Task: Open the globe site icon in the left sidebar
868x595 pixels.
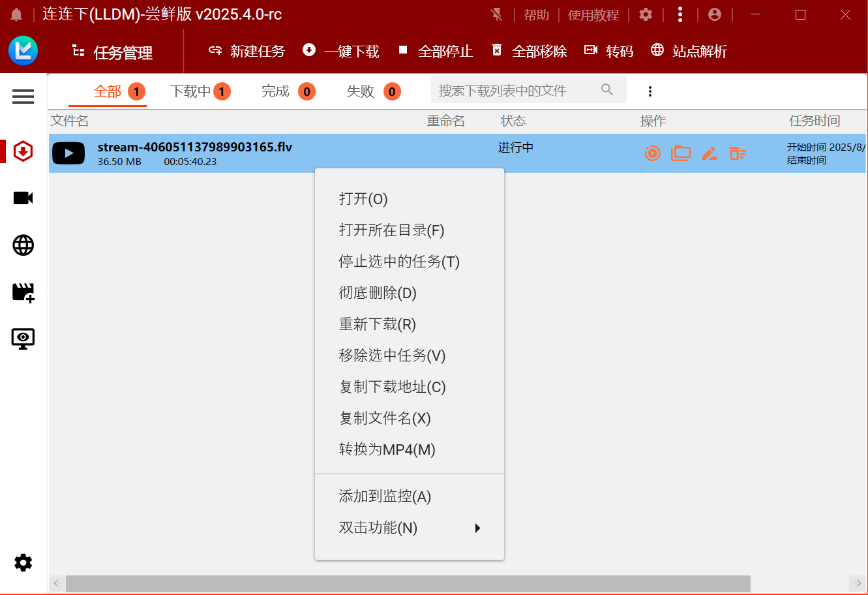Action: [x=23, y=245]
